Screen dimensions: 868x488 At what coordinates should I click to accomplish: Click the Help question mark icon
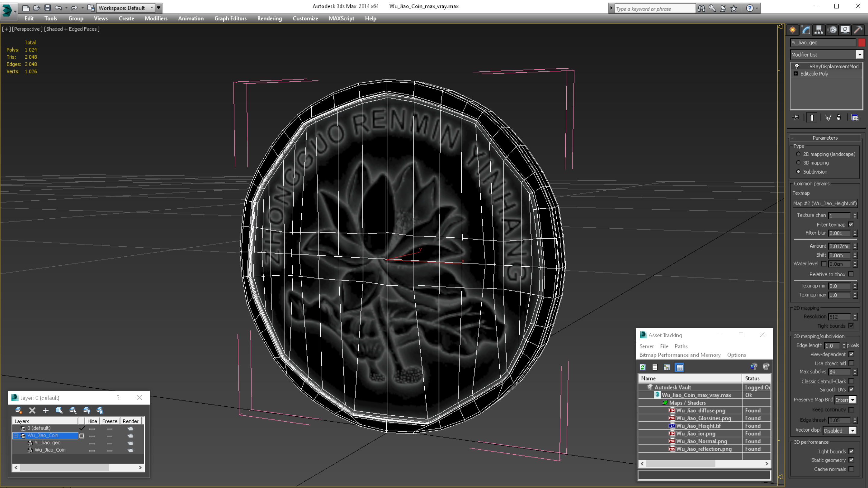(749, 8)
